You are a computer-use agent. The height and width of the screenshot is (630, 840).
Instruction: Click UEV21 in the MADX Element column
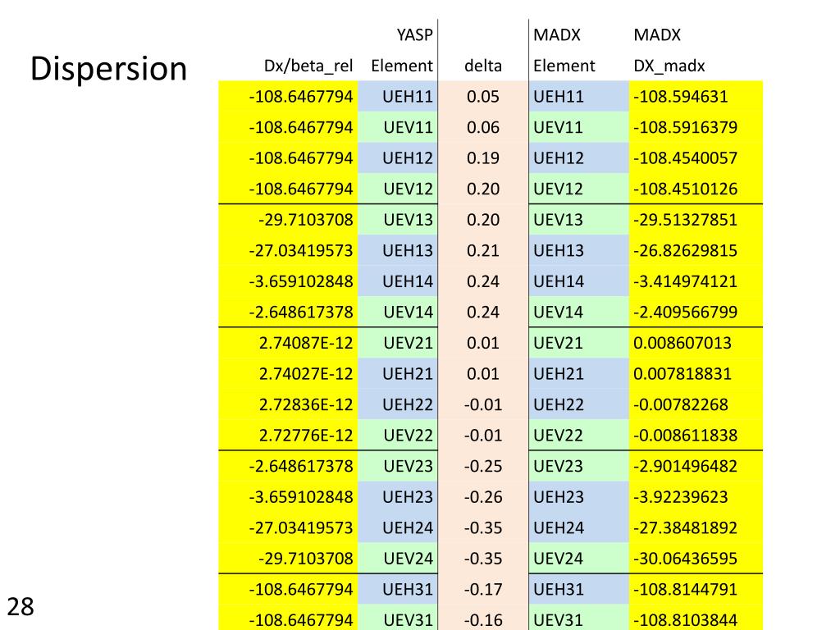tap(558, 343)
